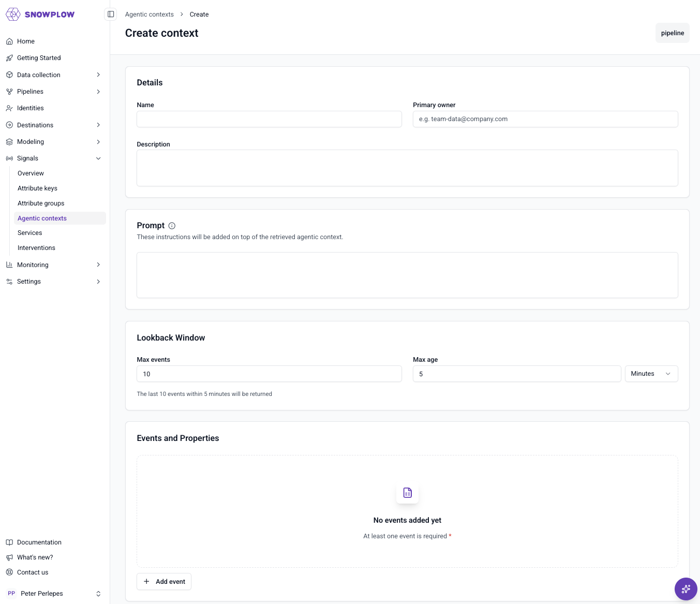700x604 pixels.
Task: Click 'At least one event is required' text
Action: click(405, 536)
